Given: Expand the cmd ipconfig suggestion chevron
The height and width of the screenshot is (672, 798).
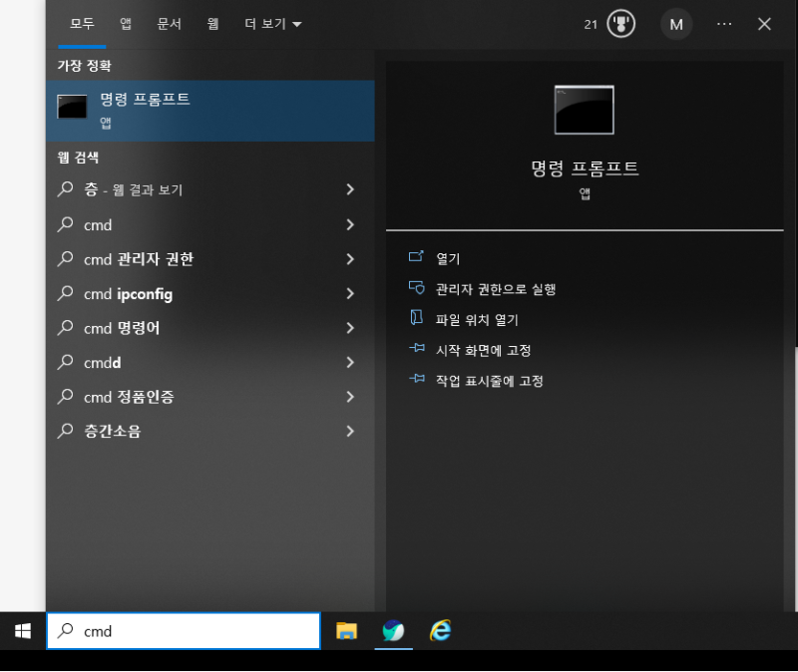Looking at the screenshot, I should pyautogui.click(x=349, y=294).
